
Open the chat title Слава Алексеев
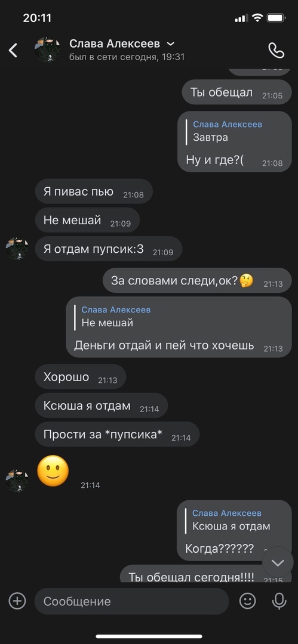(x=115, y=44)
